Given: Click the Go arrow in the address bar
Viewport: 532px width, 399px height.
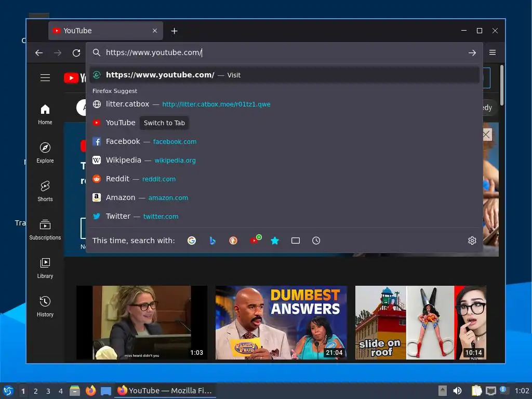Looking at the screenshot, I should (472, 52).
